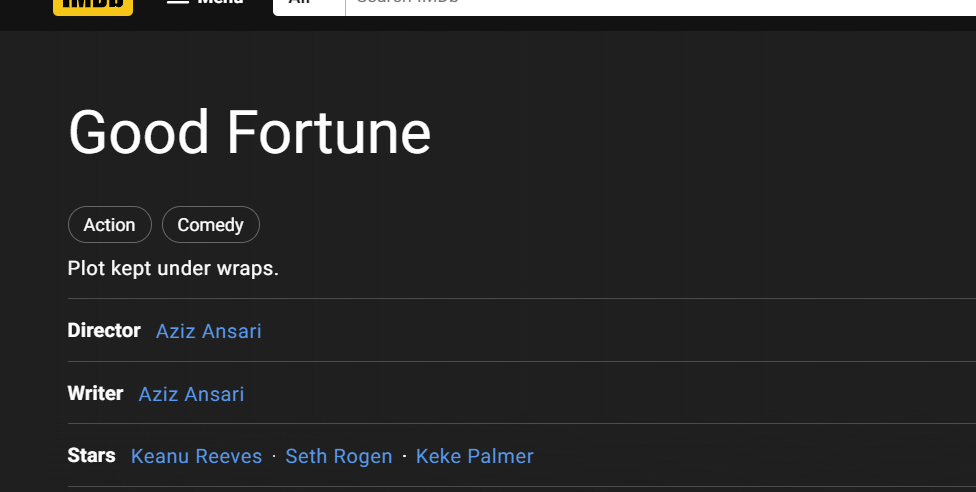Click the Stars label
This screenshot has width=976, height=492.
[x=91, y=456]
